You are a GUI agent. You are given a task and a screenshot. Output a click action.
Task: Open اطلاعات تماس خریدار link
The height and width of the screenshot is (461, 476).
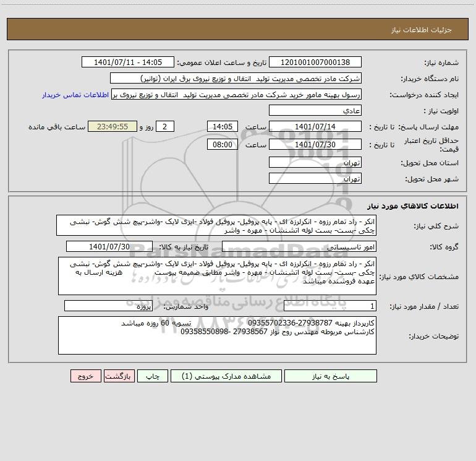click(x=75, y=95)
